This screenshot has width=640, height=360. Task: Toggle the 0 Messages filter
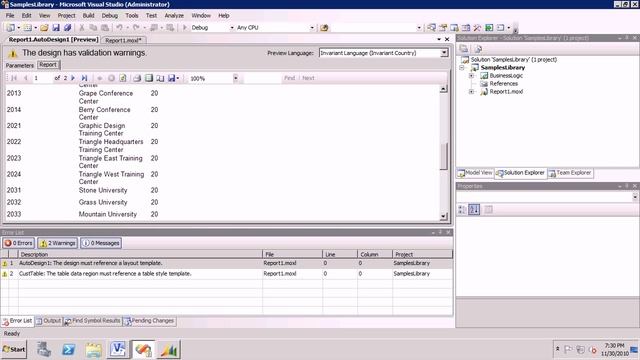pyautogui.click(x=101, y=243)
